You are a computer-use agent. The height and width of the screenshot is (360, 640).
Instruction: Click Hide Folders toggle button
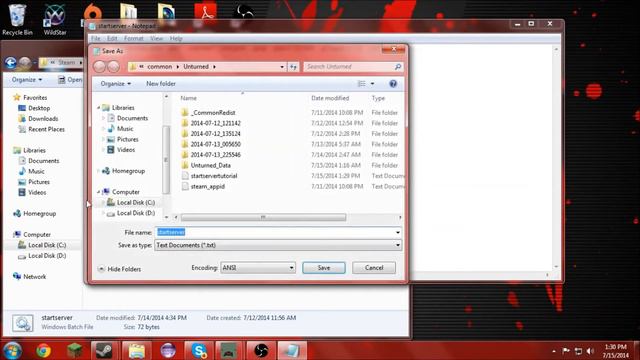click(120, 269)
